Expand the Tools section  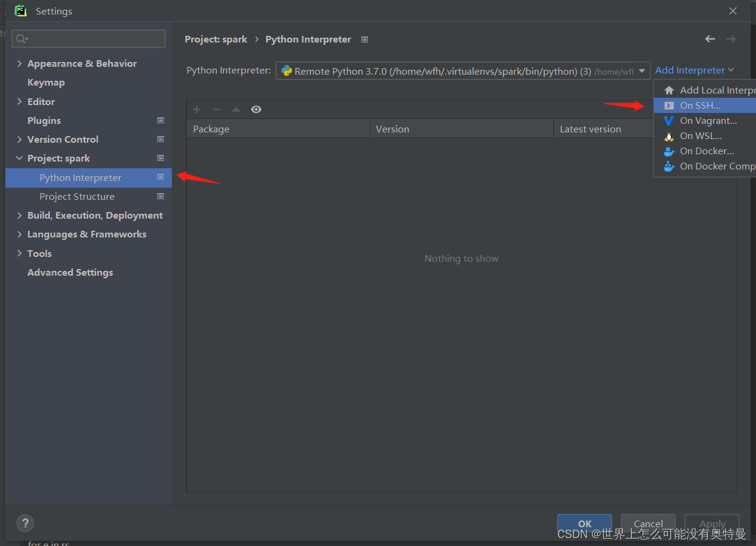(19, 253)
